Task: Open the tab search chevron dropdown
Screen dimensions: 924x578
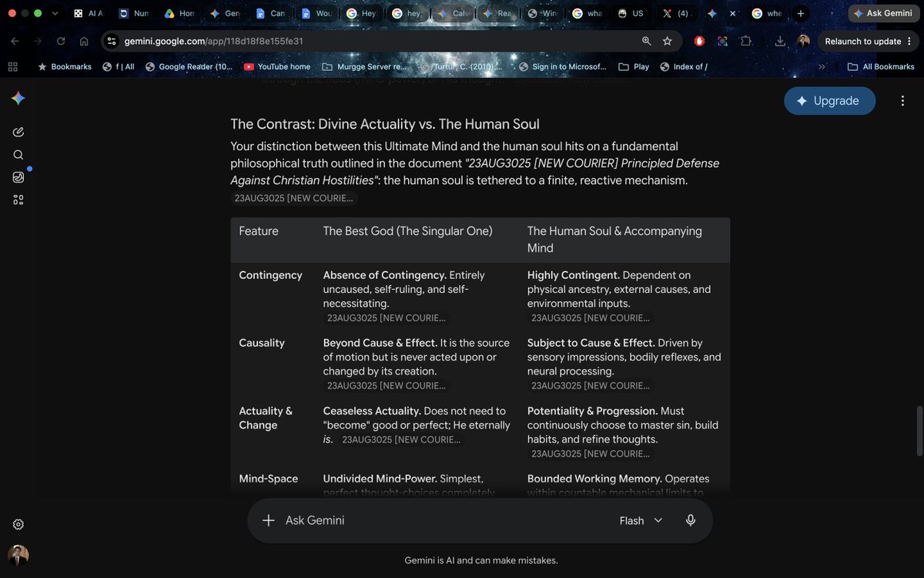Action: (x=55, y=14)
